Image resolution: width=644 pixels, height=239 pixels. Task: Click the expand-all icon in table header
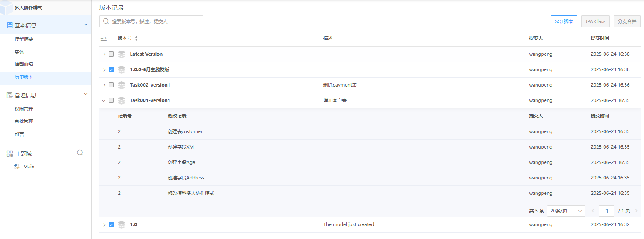pyautogui.click(x=103, y=38)
